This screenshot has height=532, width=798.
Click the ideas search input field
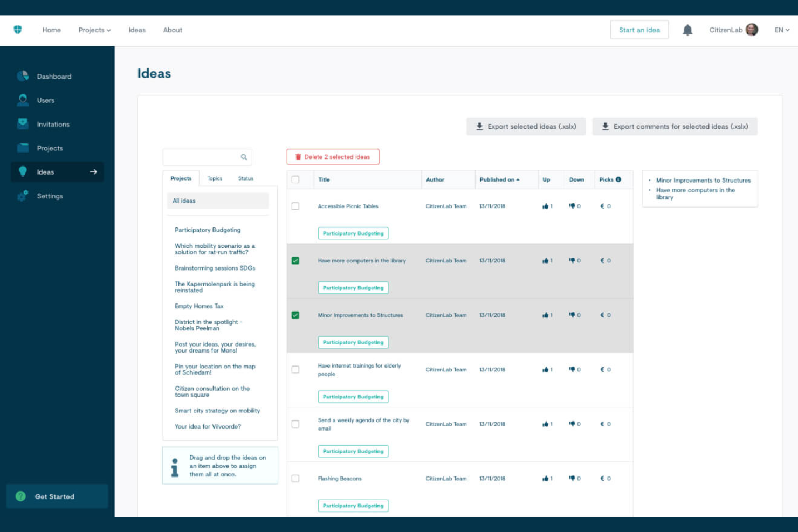point(207,157)
